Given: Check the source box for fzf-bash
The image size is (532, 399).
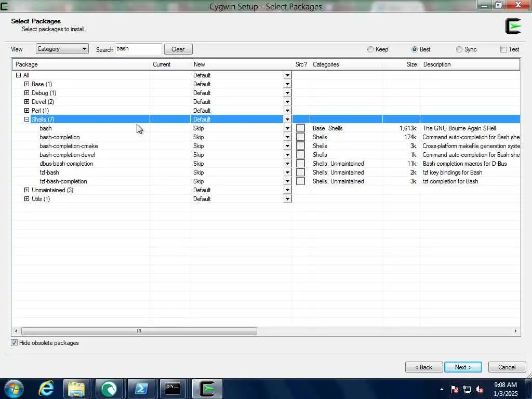Looking at the screenshot, I should click(x=300, y=172).
